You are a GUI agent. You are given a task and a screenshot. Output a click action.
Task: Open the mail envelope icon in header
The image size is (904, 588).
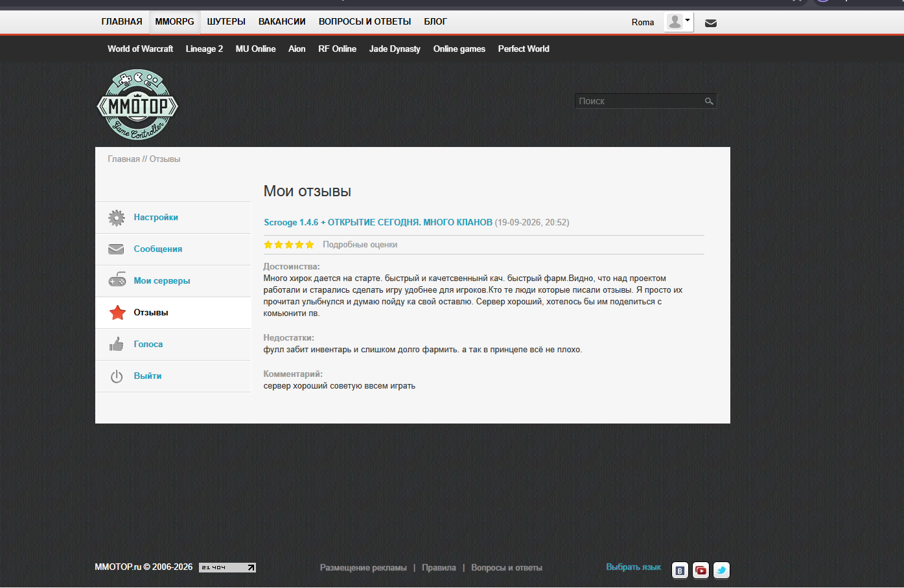[711, 23]
